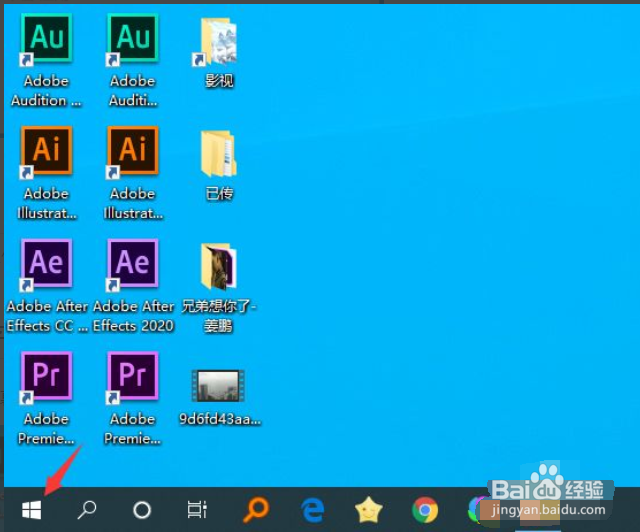
Task: Select the 9d6fd43aa... video file thumbnail
Action: [x=218, y=386]
